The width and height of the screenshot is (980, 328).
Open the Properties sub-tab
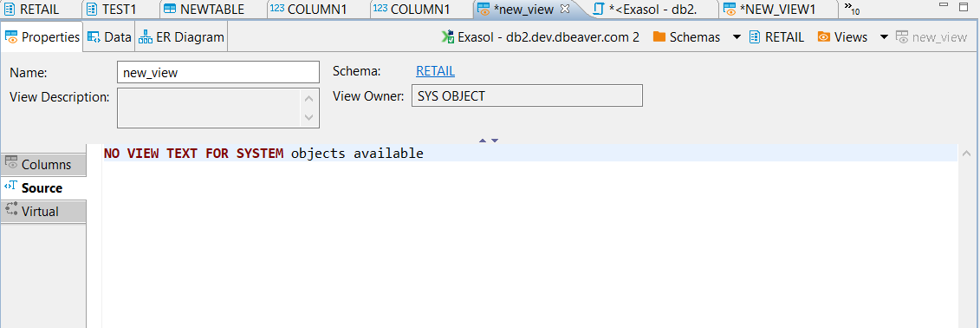click(x=42, y=37)
